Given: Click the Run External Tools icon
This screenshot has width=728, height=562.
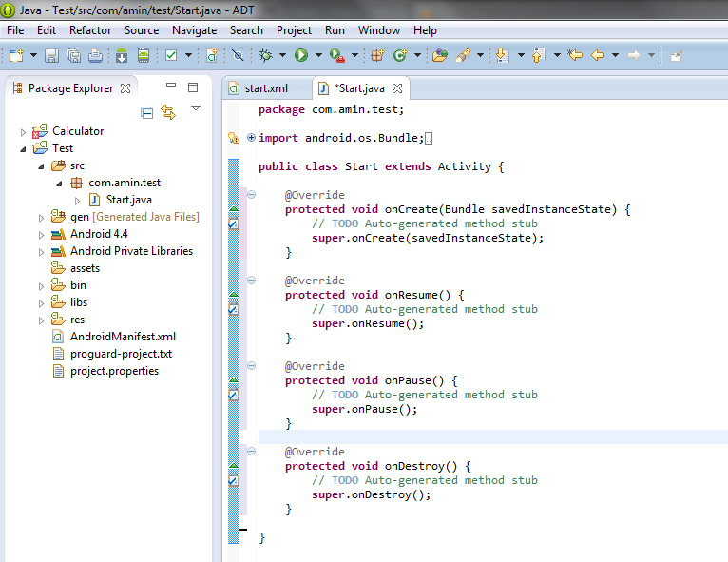Looking at the screenshot, I should pyautogui.click(x=337, y=55).
